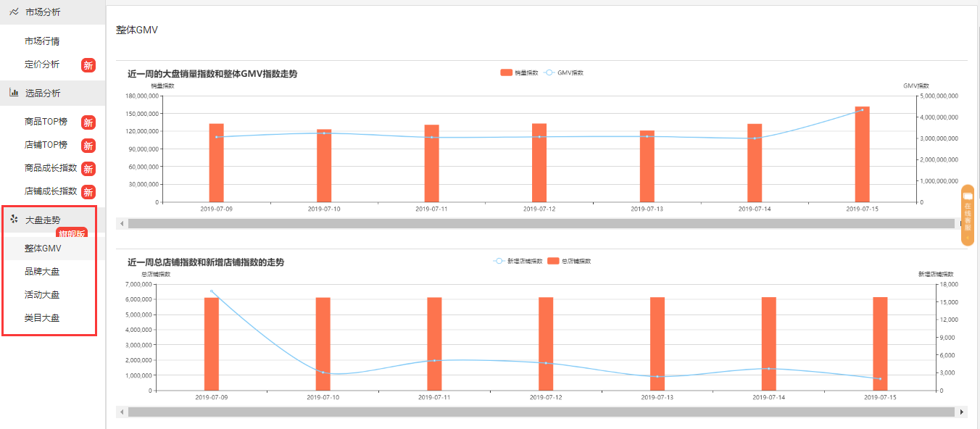Click the 新 badge next to 定价分析
Image resolution: width=980 pixels, height=429 pixels.
click(x=88, y=65)
